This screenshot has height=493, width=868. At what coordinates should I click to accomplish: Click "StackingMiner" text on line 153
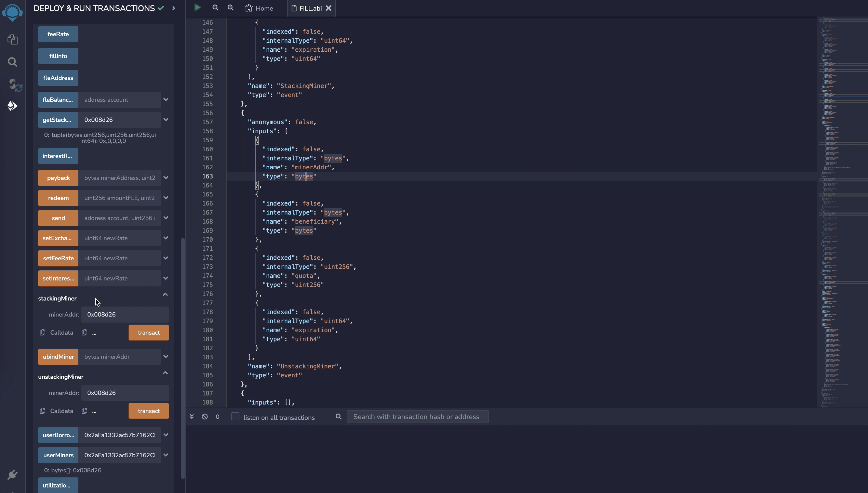tap(304, 86)
